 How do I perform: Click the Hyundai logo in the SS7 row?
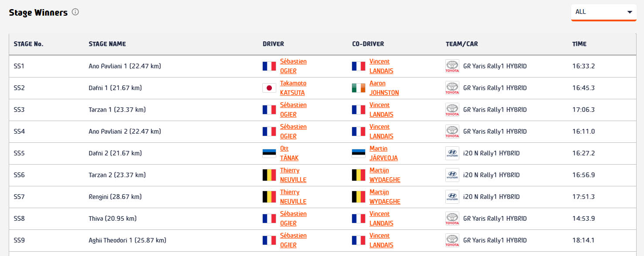[x=452, y=197]
